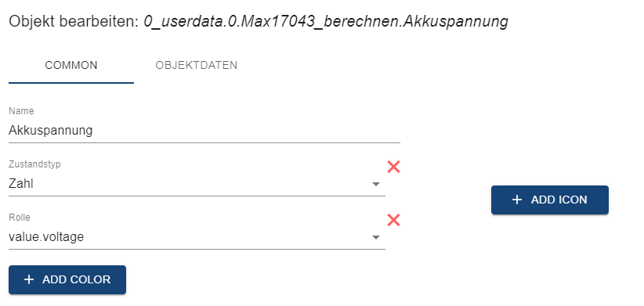Remove Zustandstyp using its red X icon
Screen dimensions: 644x306
click(x=393, y=167)
